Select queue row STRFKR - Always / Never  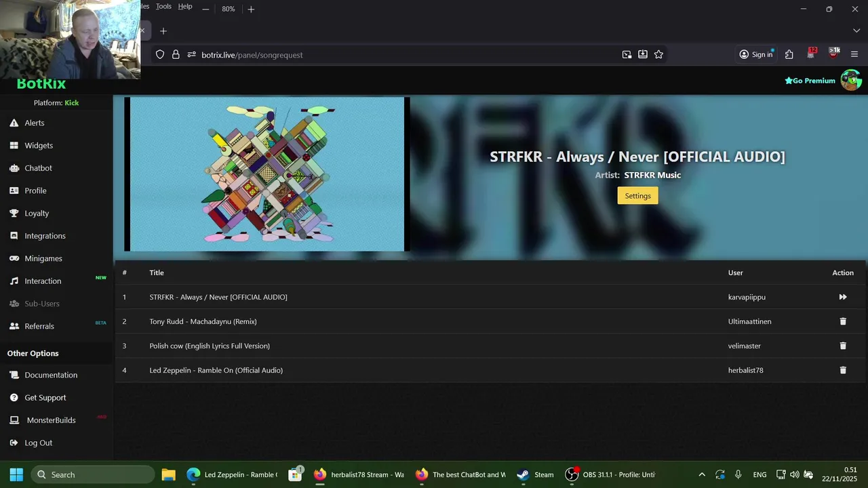[x=490, y=297]
